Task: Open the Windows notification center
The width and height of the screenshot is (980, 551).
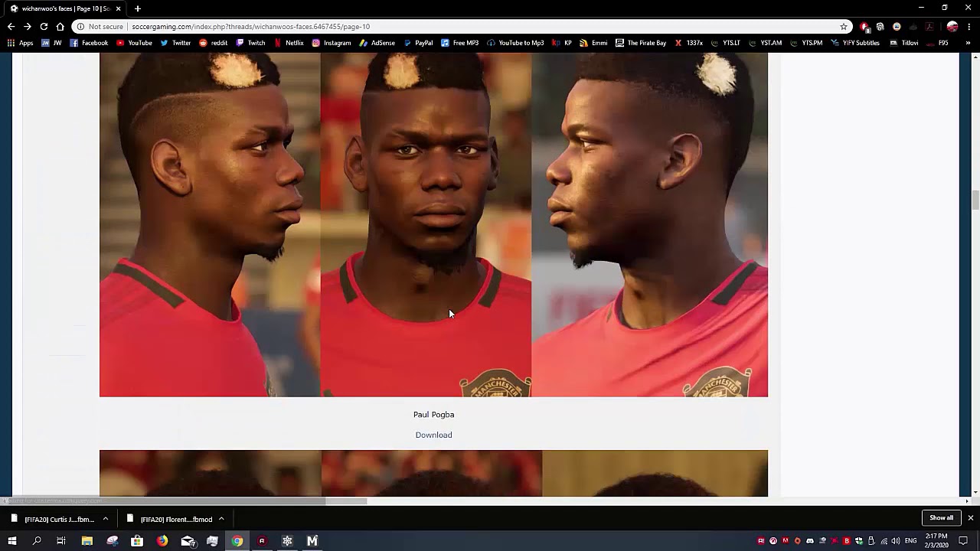Action: 963,541
